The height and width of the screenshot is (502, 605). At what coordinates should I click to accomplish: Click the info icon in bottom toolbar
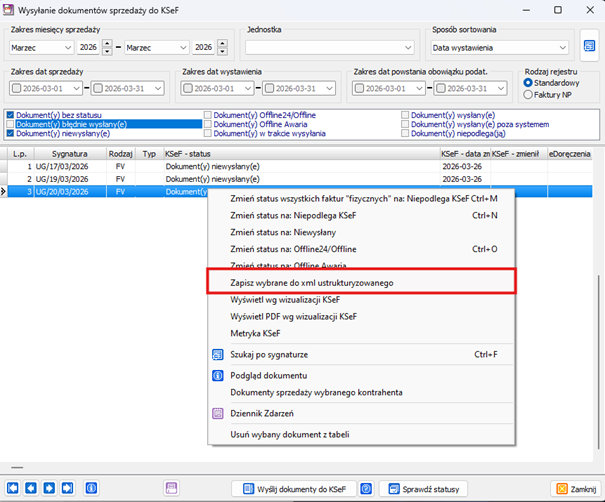tap(90, 488)
